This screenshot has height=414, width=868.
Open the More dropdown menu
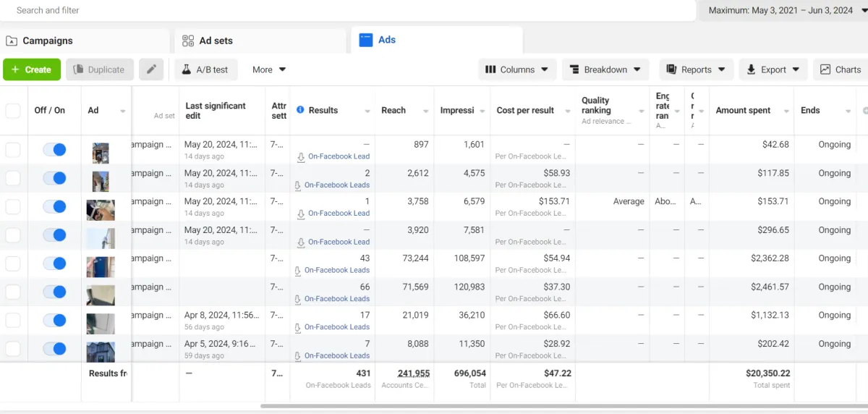(x=269, y=69)
